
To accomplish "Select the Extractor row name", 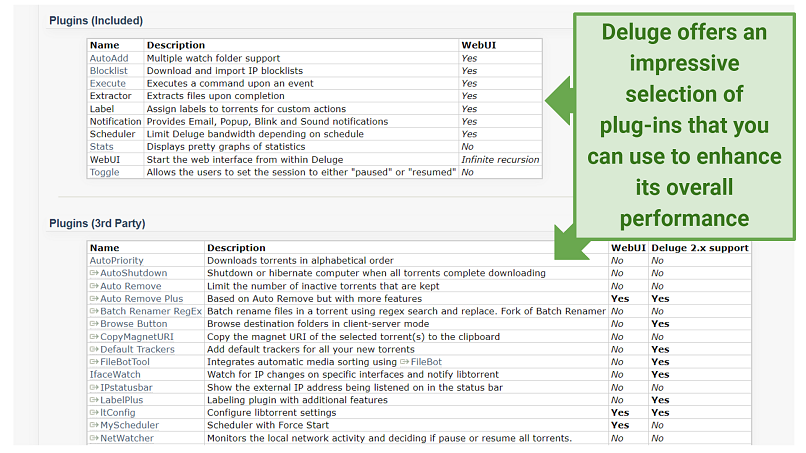I will [111, 96].
